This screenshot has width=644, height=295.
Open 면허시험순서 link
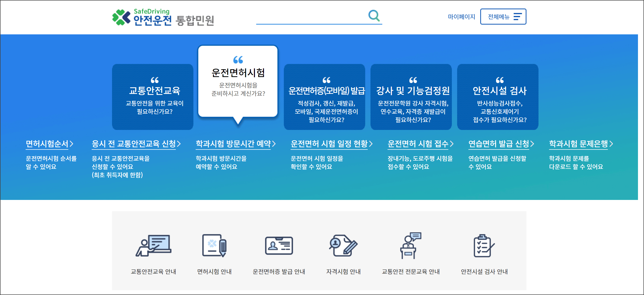pyautogui.click(x=47, y=144)
